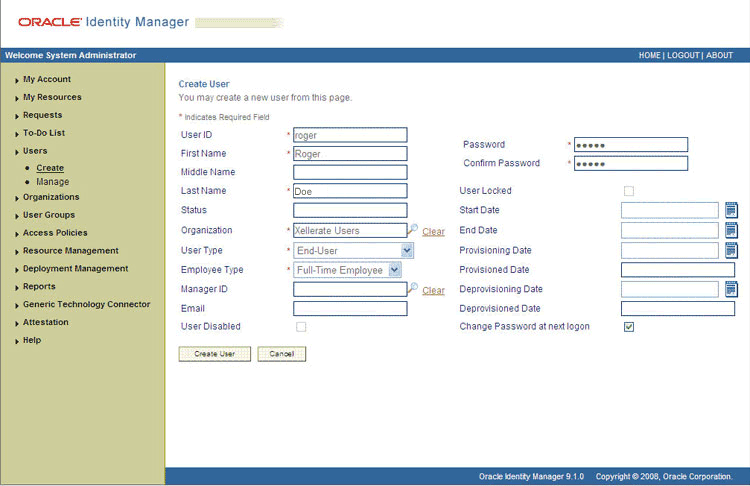Expand the To-Do List menu arrow
Viewport: 750px width, 486px height.
pyautogui.click(x=17, y=134)
